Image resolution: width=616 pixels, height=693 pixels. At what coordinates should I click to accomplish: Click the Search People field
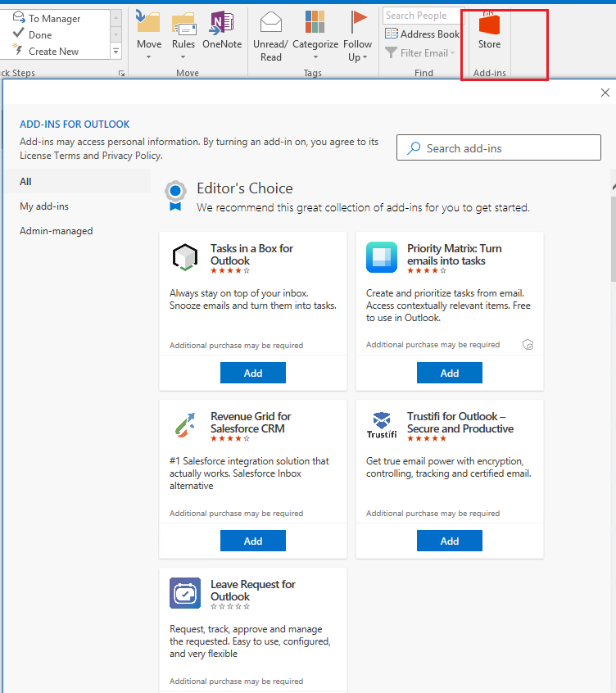point(423,16)
